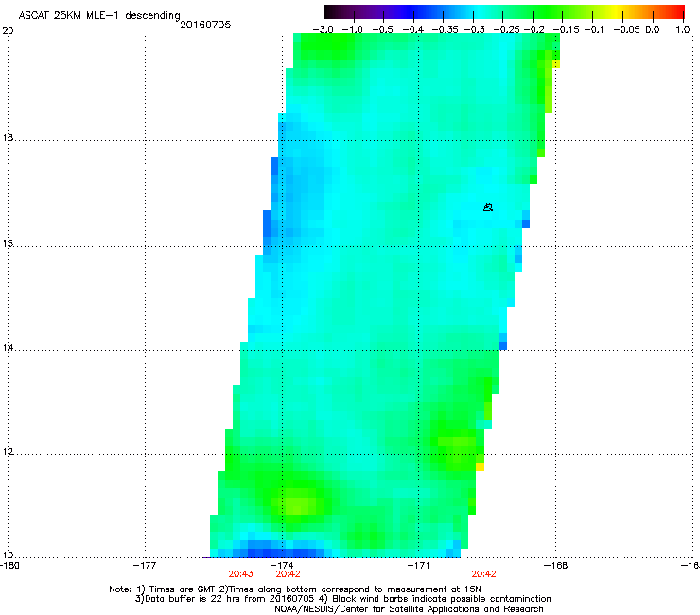Click the title 'ASCAT 25KM MLE-1 descending'
700x615 pixels.
coord(99,16)
